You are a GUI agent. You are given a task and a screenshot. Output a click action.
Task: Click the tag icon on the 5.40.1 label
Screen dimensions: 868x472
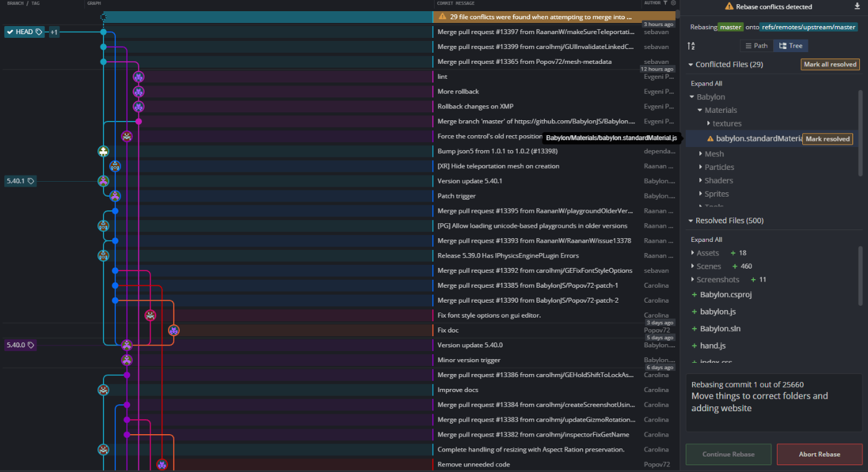[31, 181]
